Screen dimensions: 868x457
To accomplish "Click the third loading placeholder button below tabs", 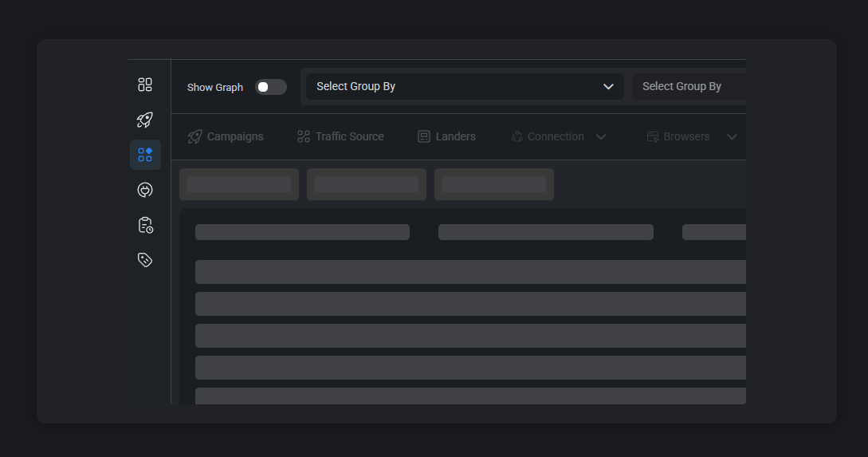I will tap(494, 184).
